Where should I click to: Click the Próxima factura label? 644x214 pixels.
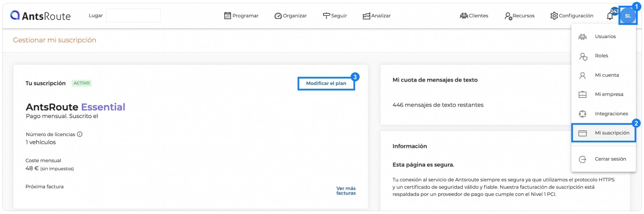tap(44, 187)
